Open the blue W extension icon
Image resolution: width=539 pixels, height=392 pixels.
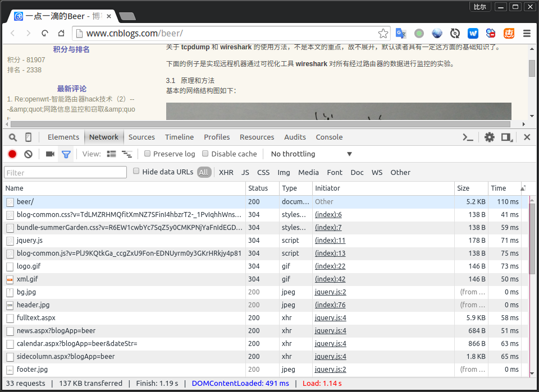(x=473, y=33)
